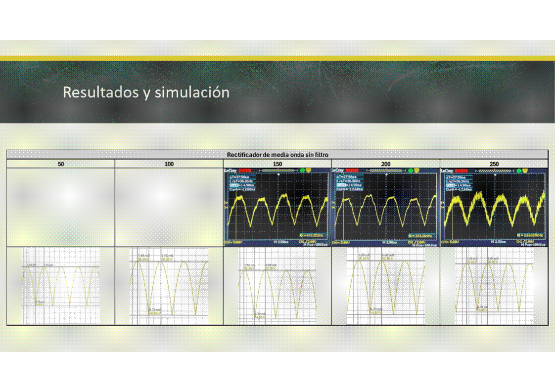The image size is (555, 392).
Task: Select the oscilloscope capture under column 200
Action: click(x=385, y=208)
